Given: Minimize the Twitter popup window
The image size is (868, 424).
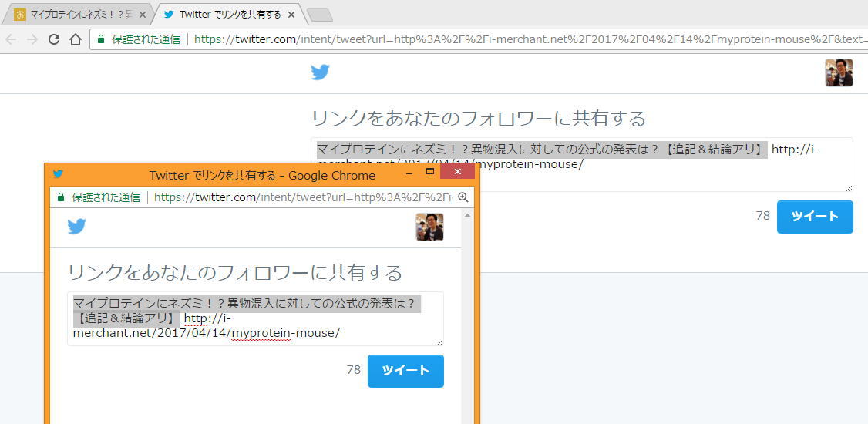Looking at the screenshot, I should click(409, 173).
